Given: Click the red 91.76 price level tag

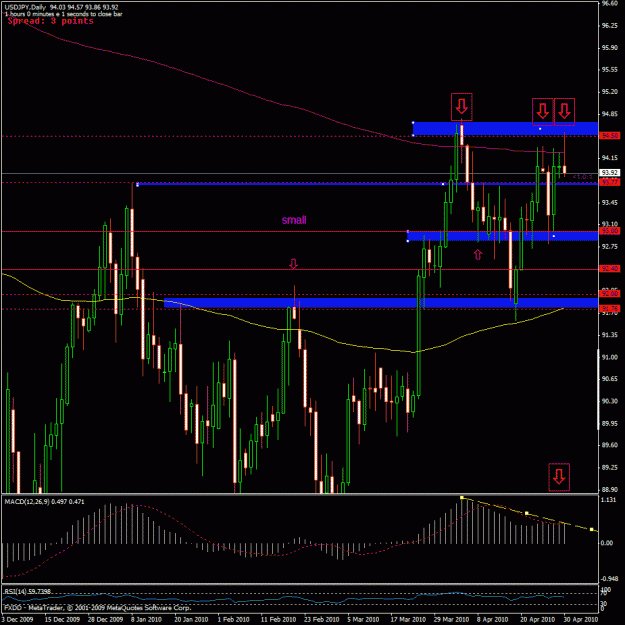Looking at the screenshot, I should (610, 309).
